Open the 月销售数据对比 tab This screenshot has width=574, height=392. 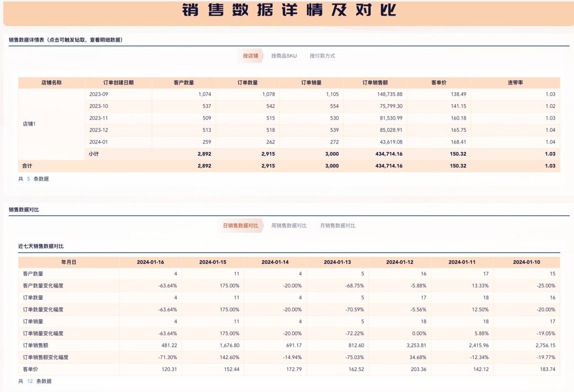pos(338,226)
